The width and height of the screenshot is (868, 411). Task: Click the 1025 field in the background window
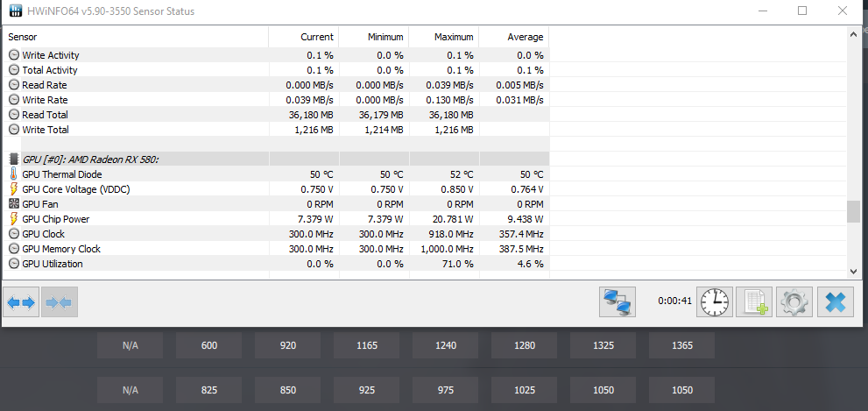525,390
